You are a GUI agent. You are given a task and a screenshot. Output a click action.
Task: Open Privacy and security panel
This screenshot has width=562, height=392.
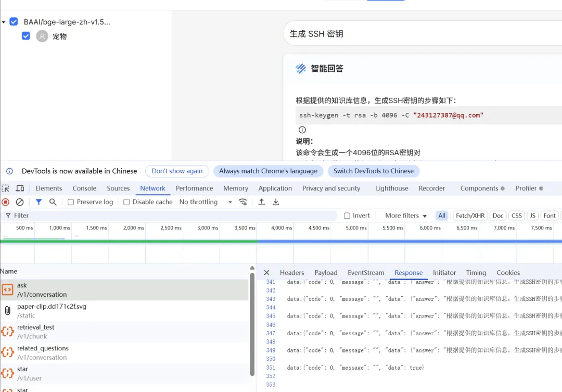pos(331,188)
